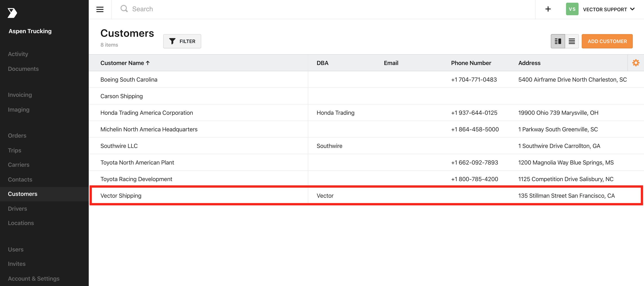Click the Address column header

click(529, 63)
